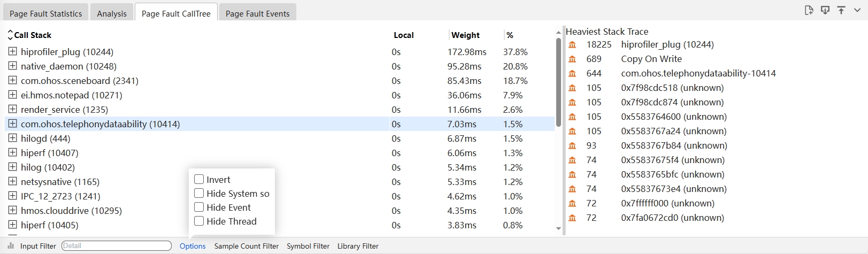Viewport: 868px width, 254px height.
Task: Click the stack icon beside hiprofiler_plug trace
Action: coord(572,45)
